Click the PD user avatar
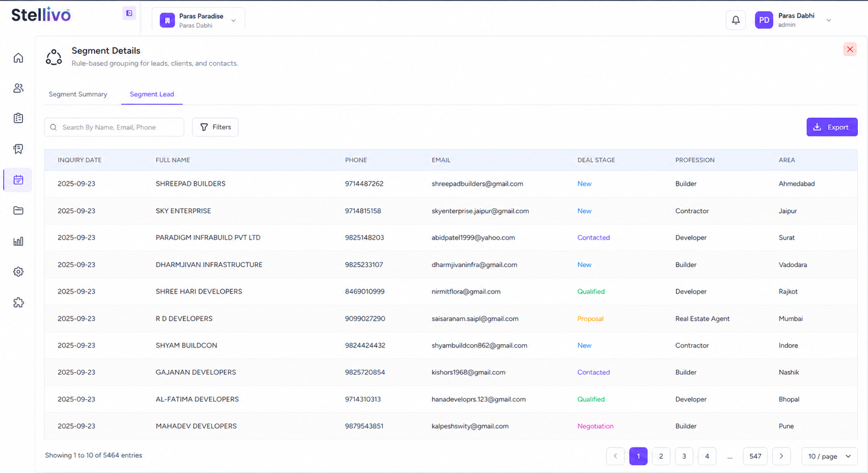868x473 pixels. click(764, 20)
